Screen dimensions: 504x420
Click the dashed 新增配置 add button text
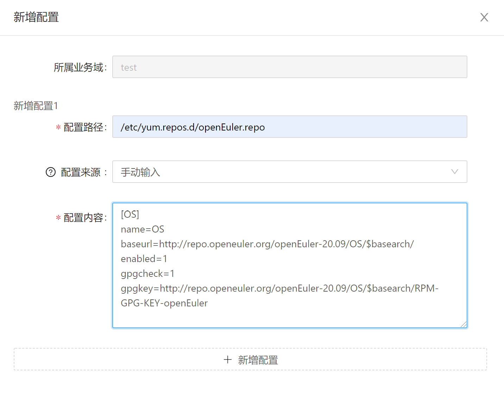click(258, 360)
